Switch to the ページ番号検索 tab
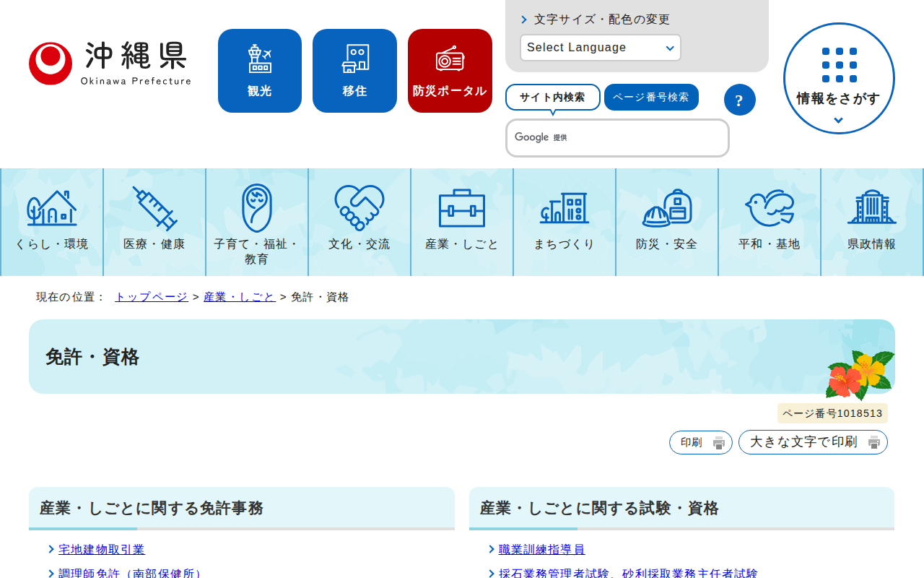This screenshot has height=578, width=924. (651, 97)
